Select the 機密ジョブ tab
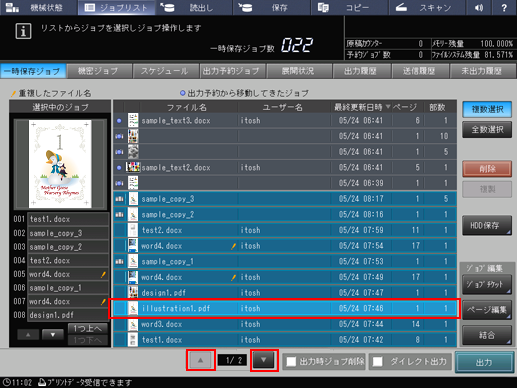The width and height of the screenshot is (517, 388). 99,71
